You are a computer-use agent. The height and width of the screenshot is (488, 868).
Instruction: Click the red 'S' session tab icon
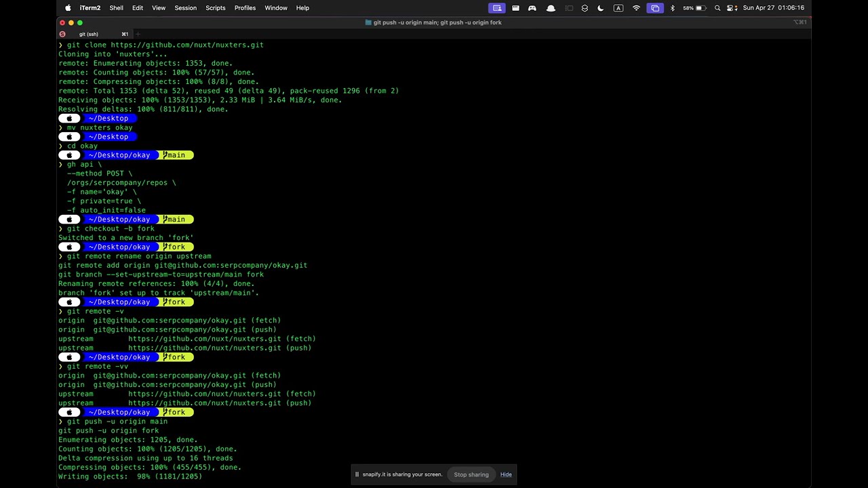[62, 34]
